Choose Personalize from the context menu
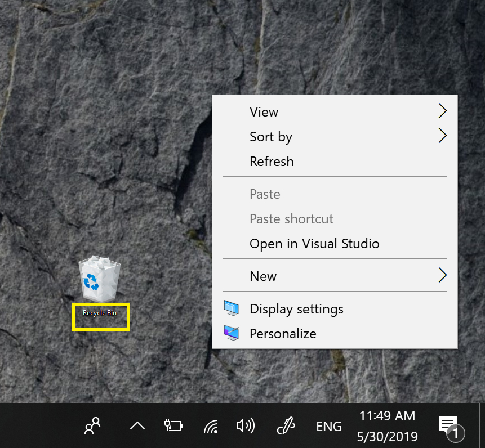 (335, 333)
